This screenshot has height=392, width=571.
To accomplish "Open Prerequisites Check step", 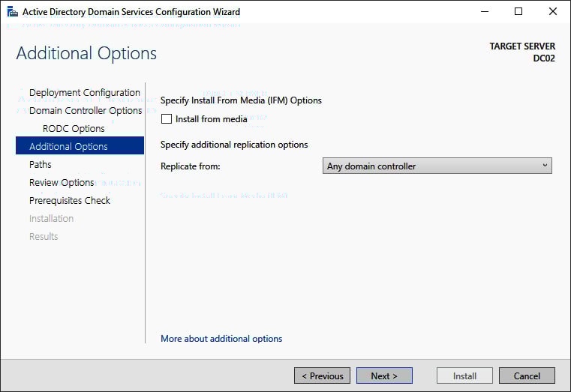I will pyautogui.click(x=70, y=201).
